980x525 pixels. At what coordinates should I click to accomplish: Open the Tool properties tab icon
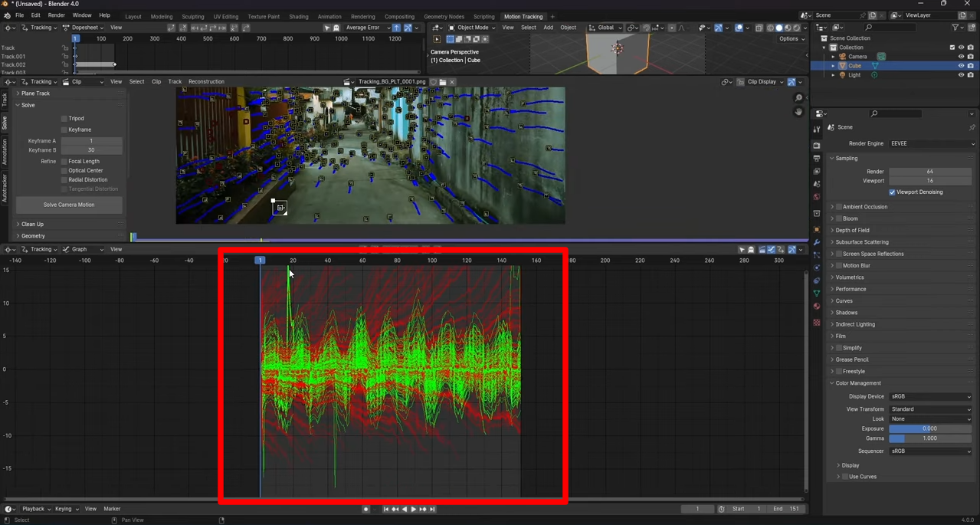point(817,130)
